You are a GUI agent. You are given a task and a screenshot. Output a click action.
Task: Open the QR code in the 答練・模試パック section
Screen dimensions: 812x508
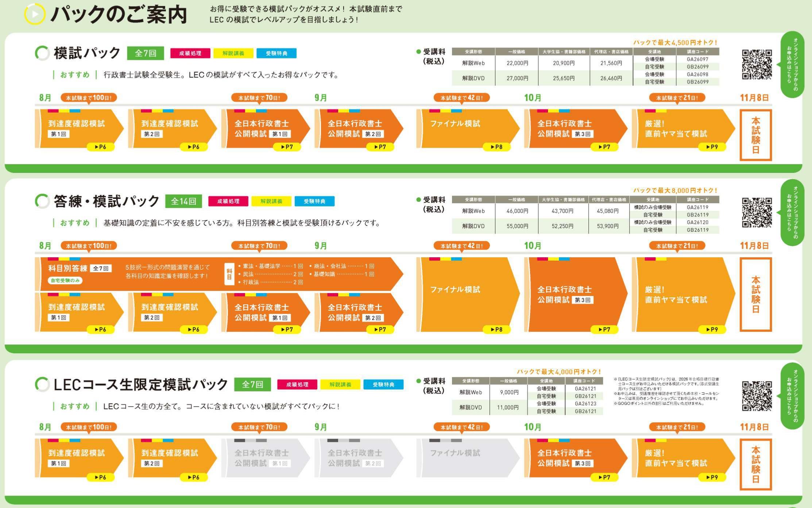click(757, 212)
